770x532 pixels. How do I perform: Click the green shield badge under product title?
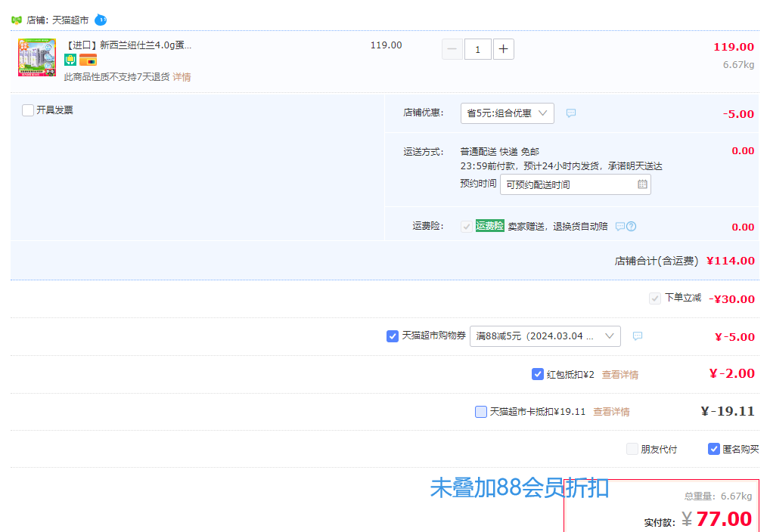tap(70, 60)
